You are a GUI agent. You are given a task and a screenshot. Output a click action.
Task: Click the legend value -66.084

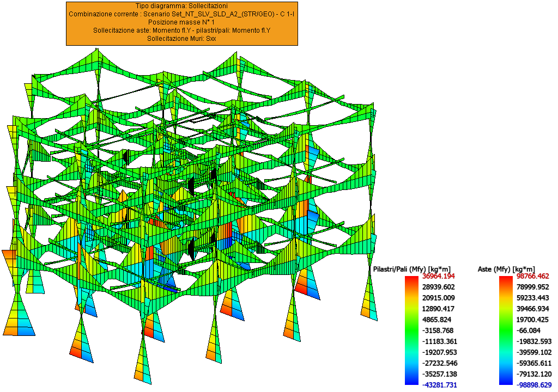point(532,330)
